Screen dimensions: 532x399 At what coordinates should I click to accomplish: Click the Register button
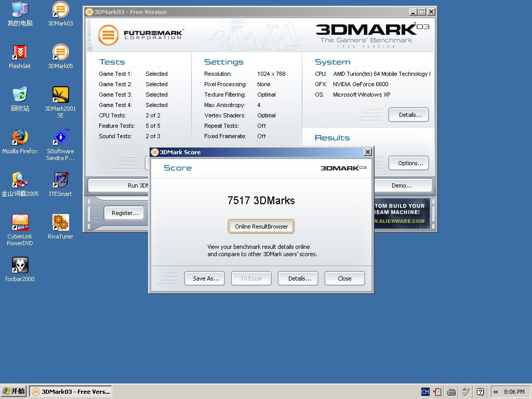pyautogui.click(x=125, y=213)
